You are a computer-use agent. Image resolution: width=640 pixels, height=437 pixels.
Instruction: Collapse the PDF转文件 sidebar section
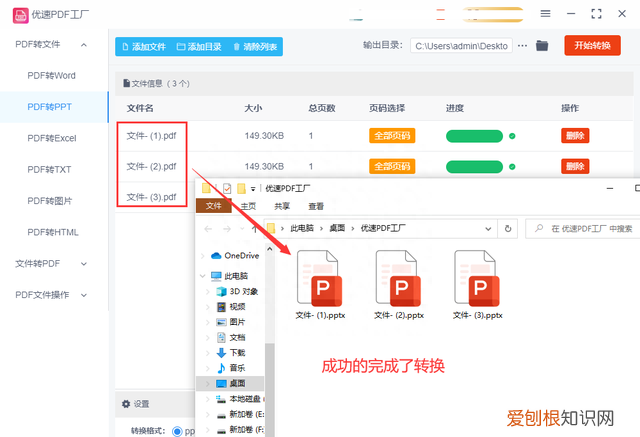click(x=84, y=44)
